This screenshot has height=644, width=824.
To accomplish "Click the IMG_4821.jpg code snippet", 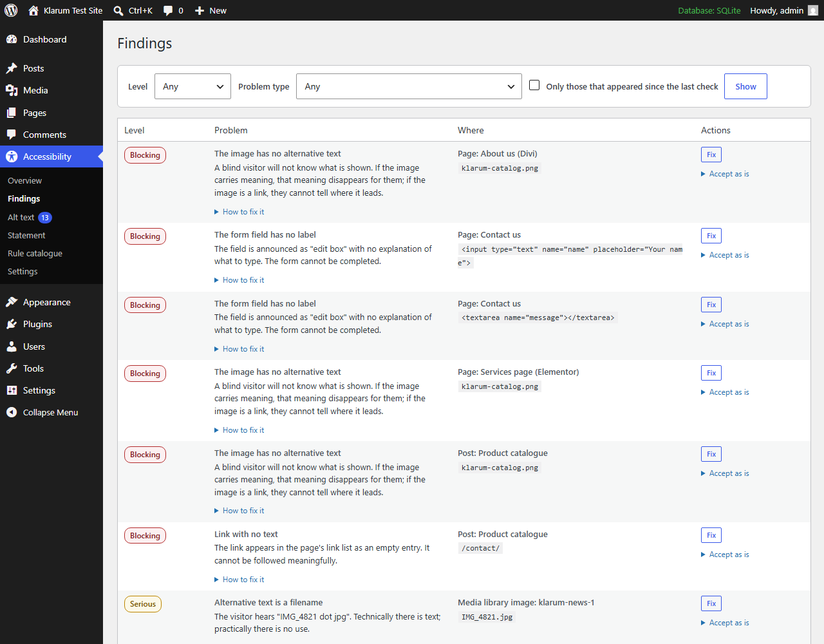I will pyautogui.click(x=487, y=617).
